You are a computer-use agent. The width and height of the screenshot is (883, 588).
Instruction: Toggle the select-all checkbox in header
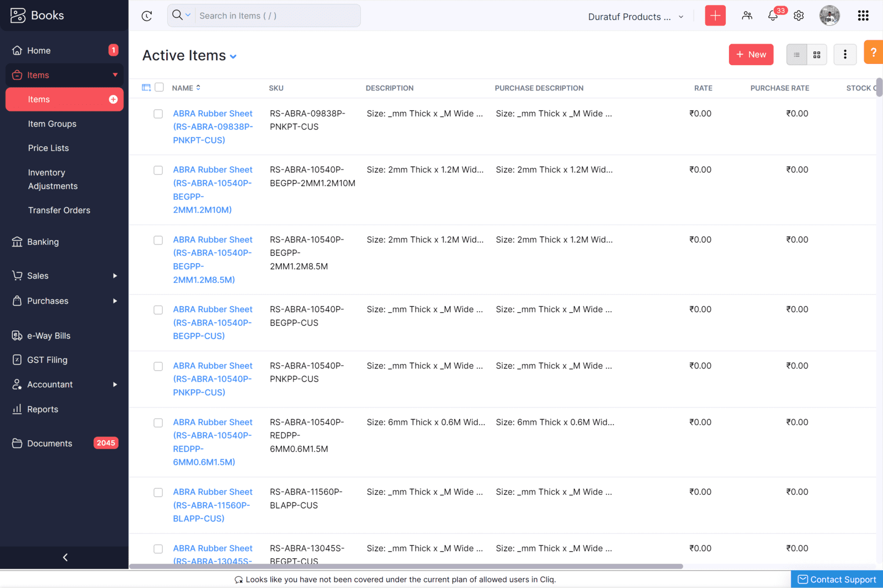[159, 87]
